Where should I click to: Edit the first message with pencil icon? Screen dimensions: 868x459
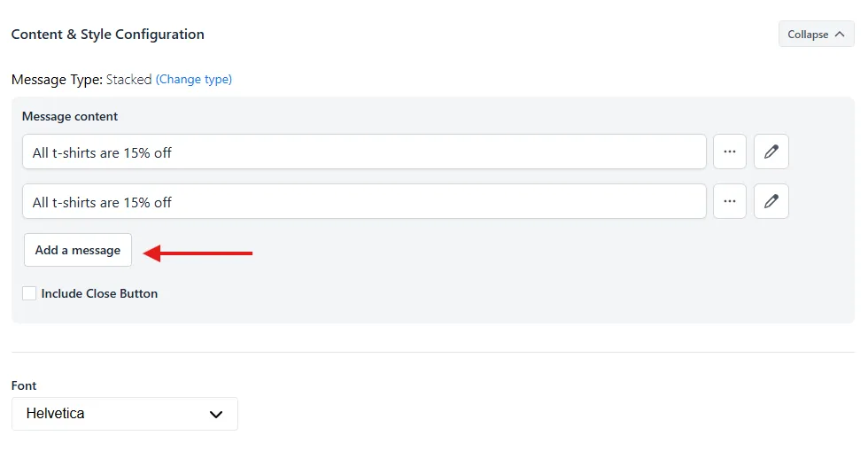coord(771,152)
